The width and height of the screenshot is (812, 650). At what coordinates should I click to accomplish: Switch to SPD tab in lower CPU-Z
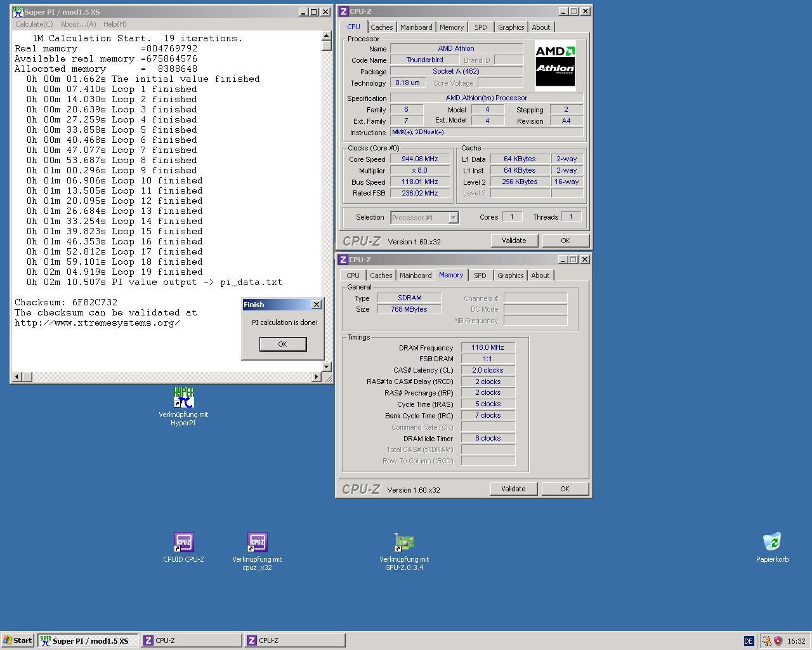[x=480, y=275]
